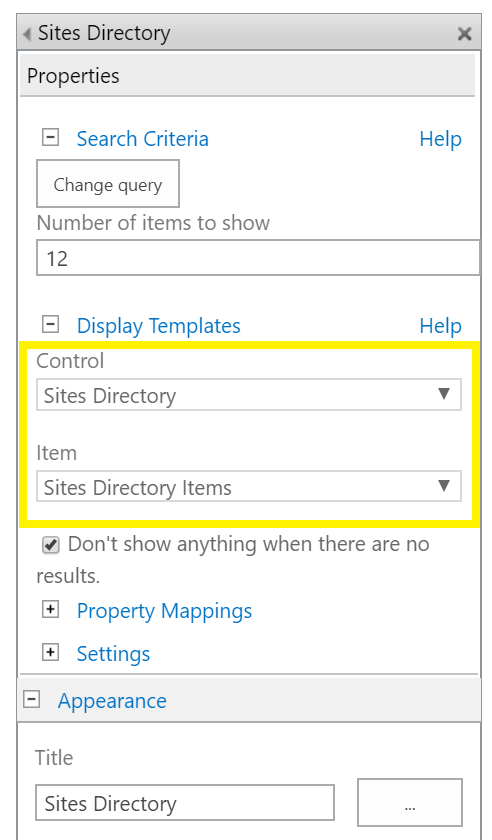The image size is (492, 840).
Task: Close the Sites Directory tool pane
Action: tap(464, 34)
